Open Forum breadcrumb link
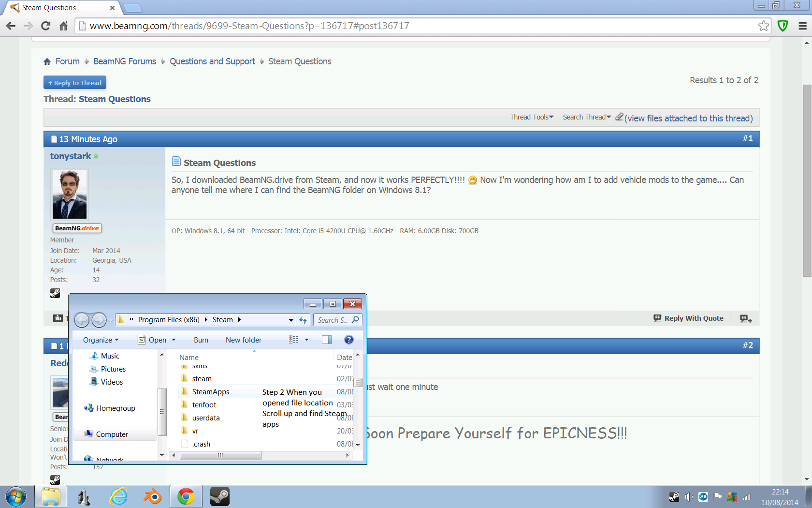 click(x=68, y=61)
